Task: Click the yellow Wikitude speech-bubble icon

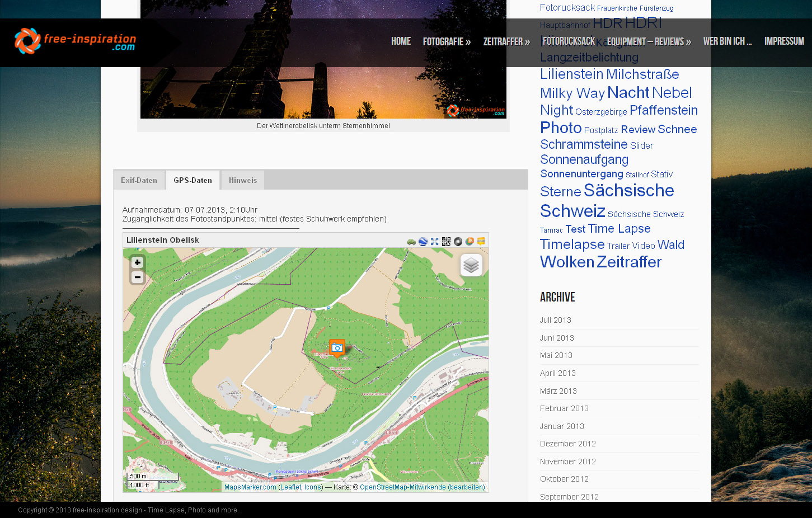Action: (481, 242)
